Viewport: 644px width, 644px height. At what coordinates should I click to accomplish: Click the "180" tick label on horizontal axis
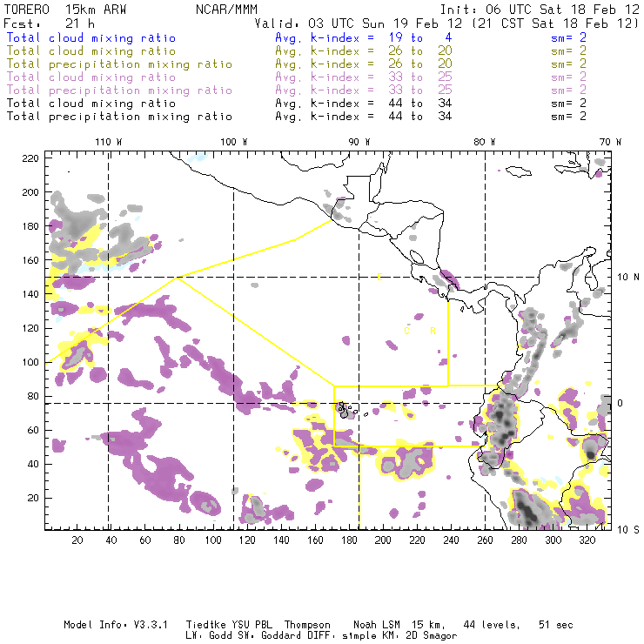349,540
